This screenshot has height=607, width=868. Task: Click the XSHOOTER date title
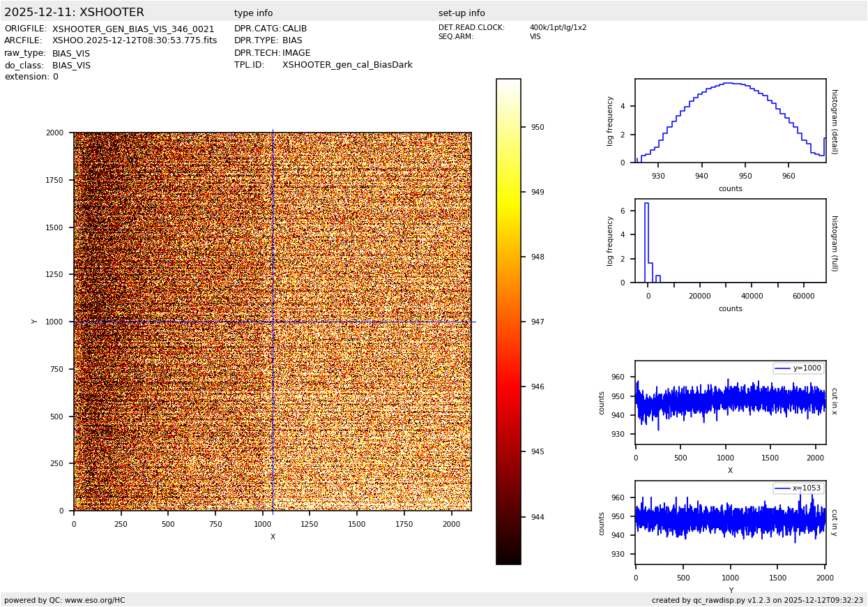(74, 13)
